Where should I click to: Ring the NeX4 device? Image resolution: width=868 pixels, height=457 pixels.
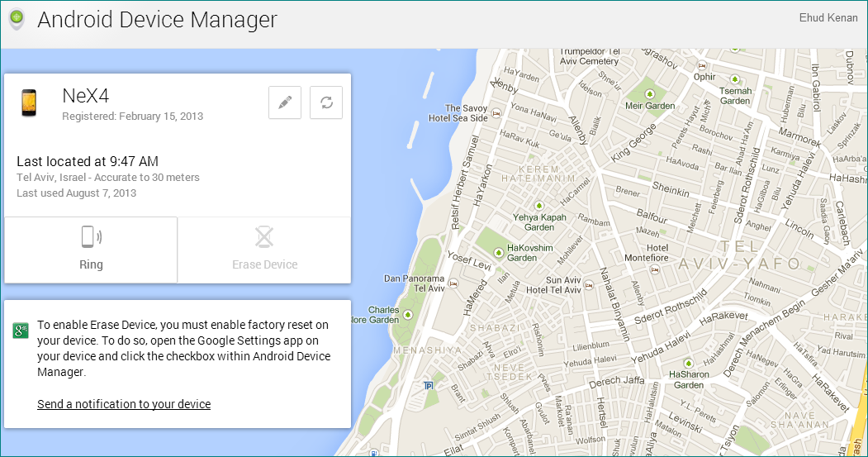(x=91, y=249)
